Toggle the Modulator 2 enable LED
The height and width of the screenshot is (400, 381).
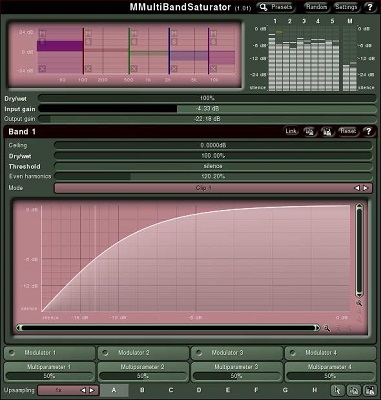coord(106,353)
